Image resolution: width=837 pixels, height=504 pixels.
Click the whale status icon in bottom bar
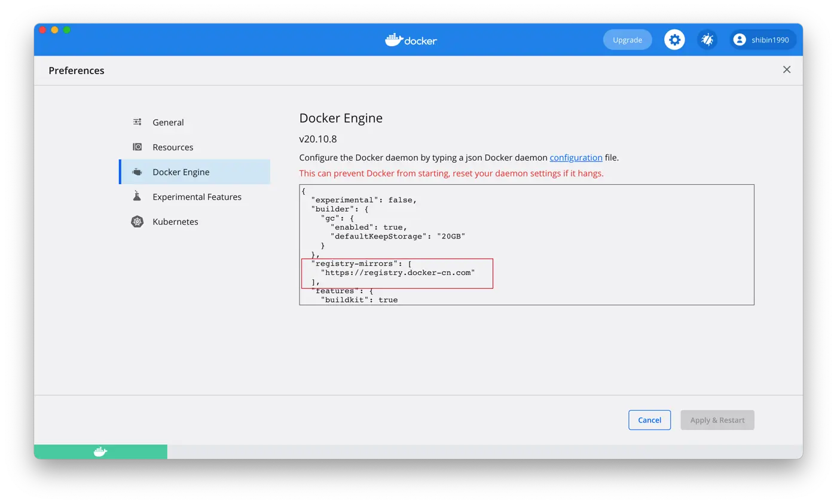tap(100, 452)
